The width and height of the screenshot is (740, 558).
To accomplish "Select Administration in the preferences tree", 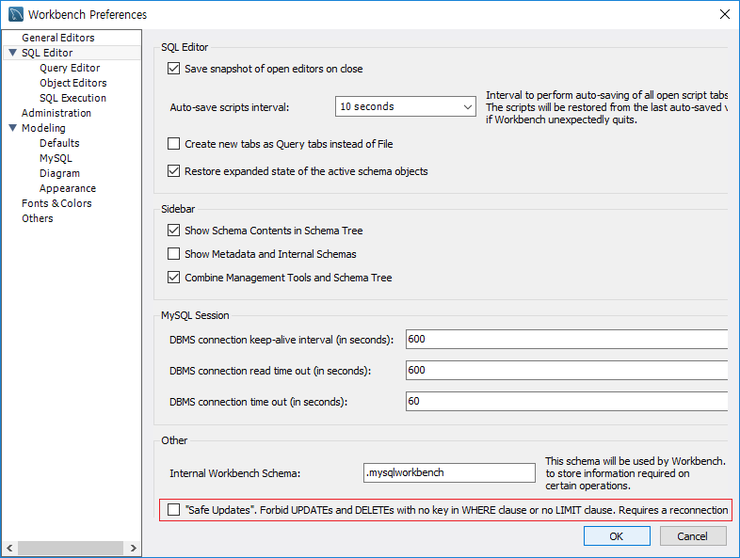I will pos(56,113).
